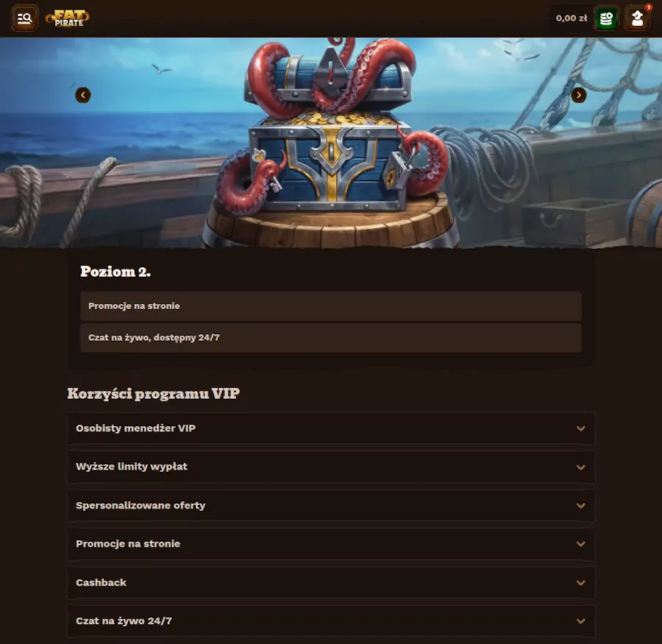The height and width of the screenshot is (644, 662).
Task: Click the Fat Pirate logo
Action: [x=68, y=18]
